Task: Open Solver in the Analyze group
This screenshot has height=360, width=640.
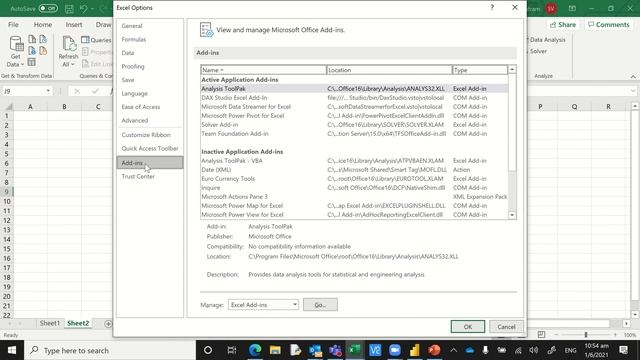Action: [x=538, y=51]
